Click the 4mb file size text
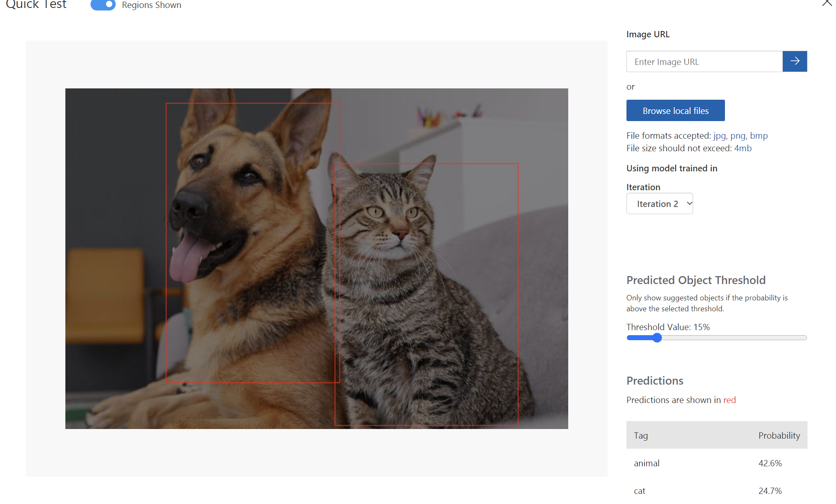The image size is (836, 504). 743,148
